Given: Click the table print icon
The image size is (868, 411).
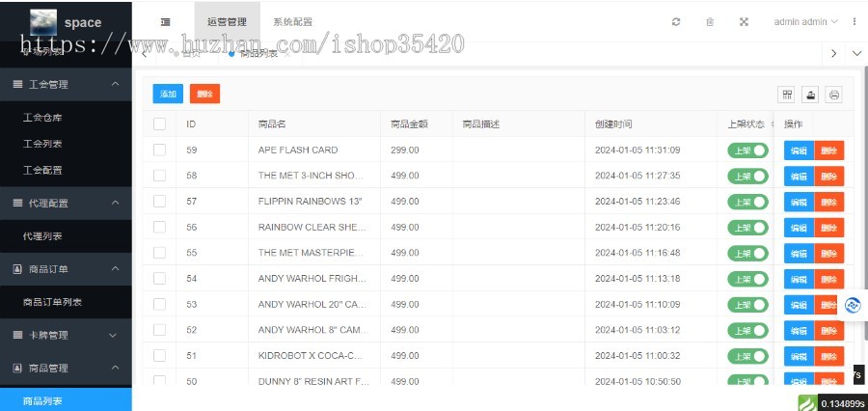Looking at the screenshot, I should pyautogui.click(x=833, y=95).
